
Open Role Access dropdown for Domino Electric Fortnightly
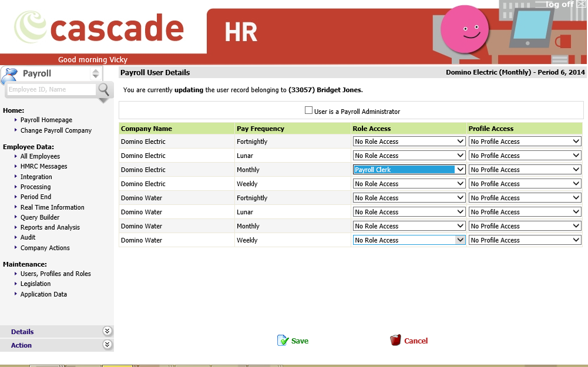409,142
